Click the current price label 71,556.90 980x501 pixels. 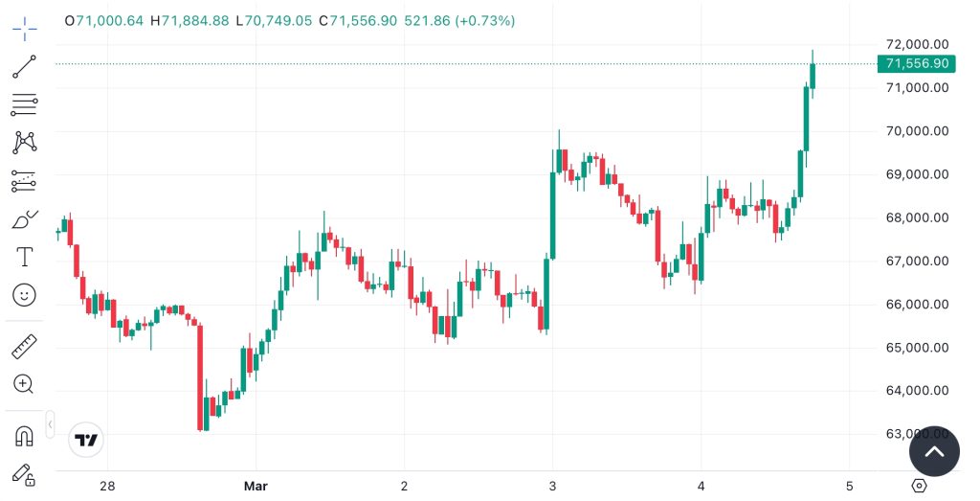click(917, 64)
